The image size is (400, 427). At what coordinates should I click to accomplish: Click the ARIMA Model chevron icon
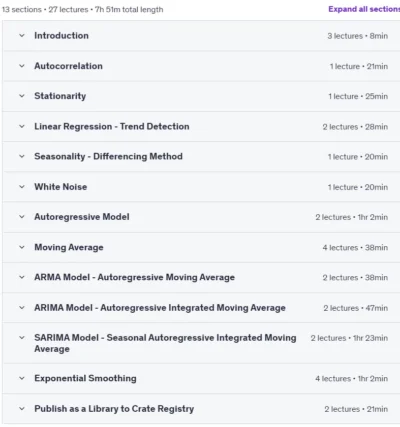(x=22, y=308)
